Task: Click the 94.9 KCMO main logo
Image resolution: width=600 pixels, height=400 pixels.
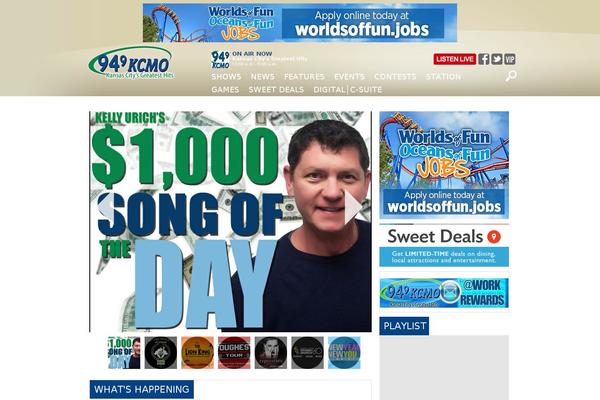Action: 131,63
